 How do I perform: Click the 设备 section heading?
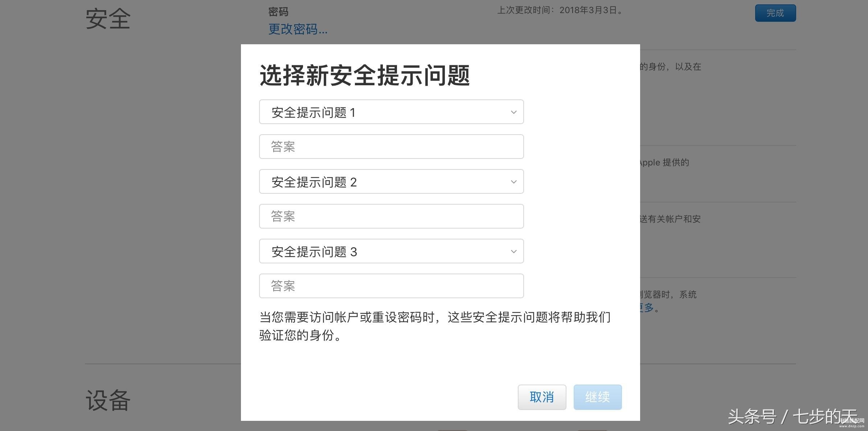pos(108,400)
